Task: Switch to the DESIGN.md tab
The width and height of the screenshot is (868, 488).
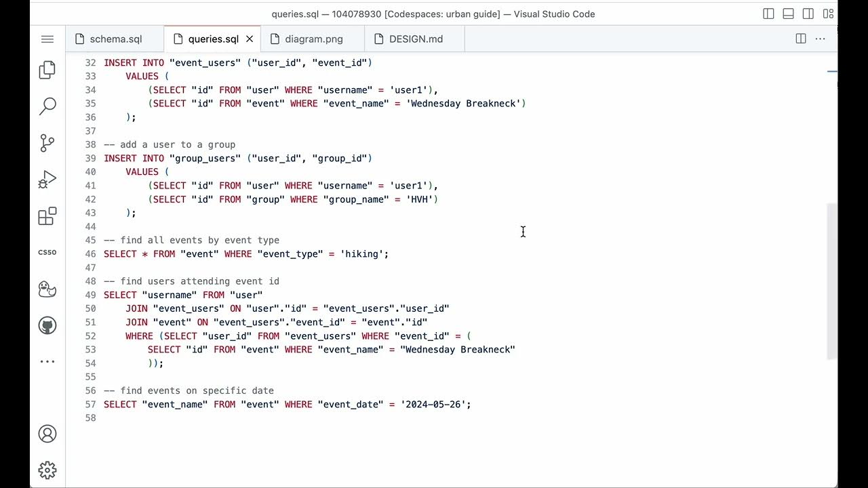Action: (416, 39)
